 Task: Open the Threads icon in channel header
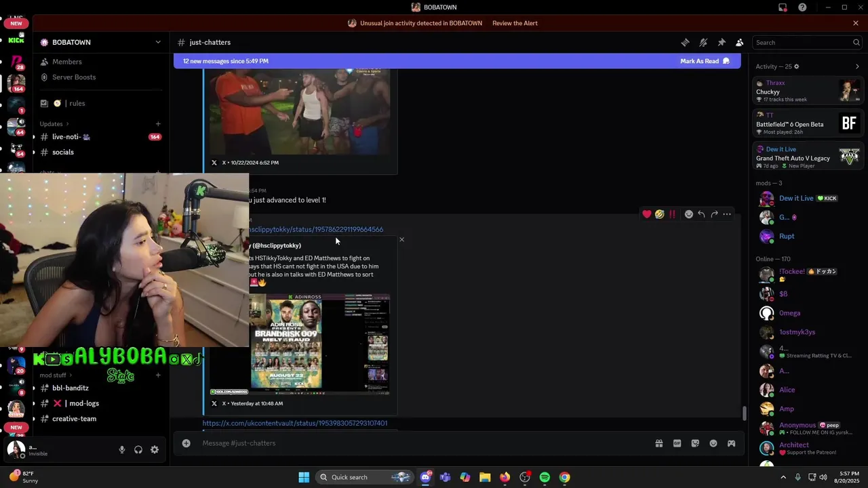685,42
